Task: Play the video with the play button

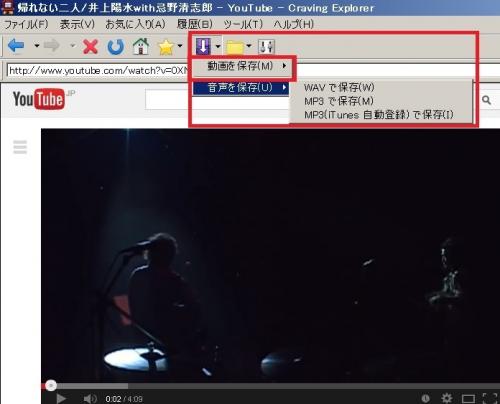Action: [x=61, y=398]
